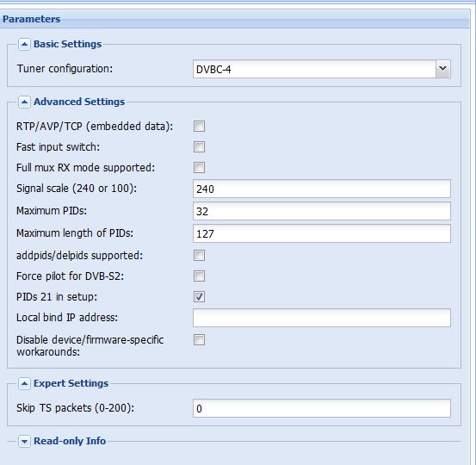The width and height of the screenshot is (476, 465).
Task: Open the Tuner configuration dropdown arrow
Action: 443,69
